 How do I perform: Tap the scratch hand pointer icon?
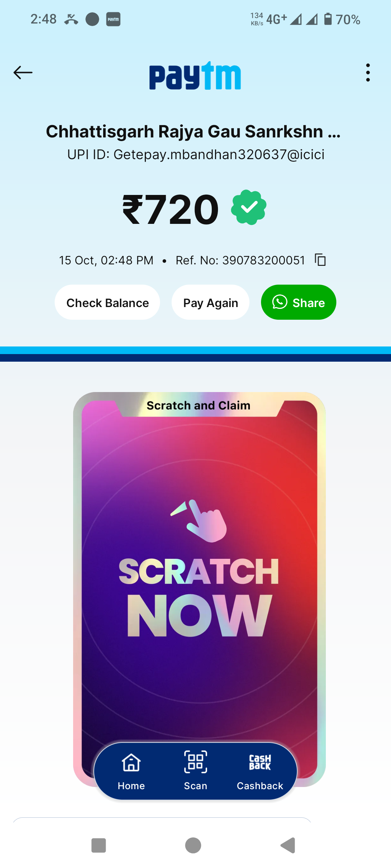tap(199, 521)
